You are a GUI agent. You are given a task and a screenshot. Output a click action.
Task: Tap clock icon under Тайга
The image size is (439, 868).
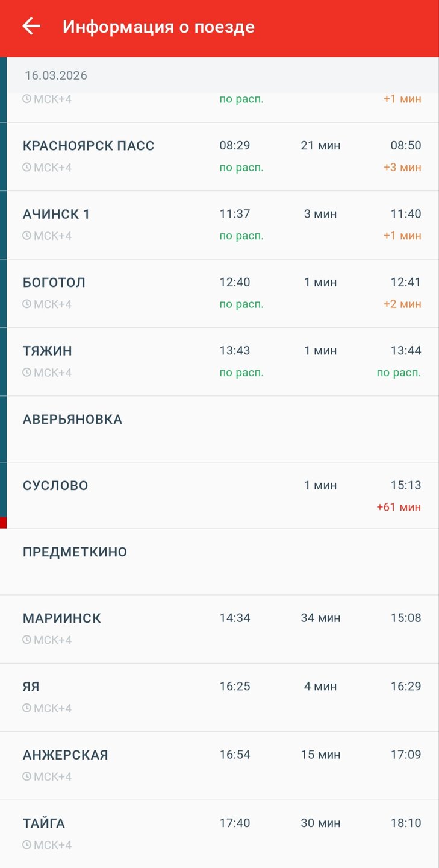[x=26, y=845]
